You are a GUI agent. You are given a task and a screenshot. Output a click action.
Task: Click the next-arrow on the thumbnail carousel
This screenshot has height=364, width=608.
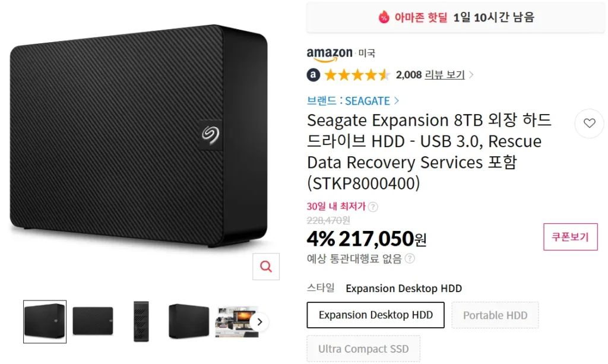(259, 321)
